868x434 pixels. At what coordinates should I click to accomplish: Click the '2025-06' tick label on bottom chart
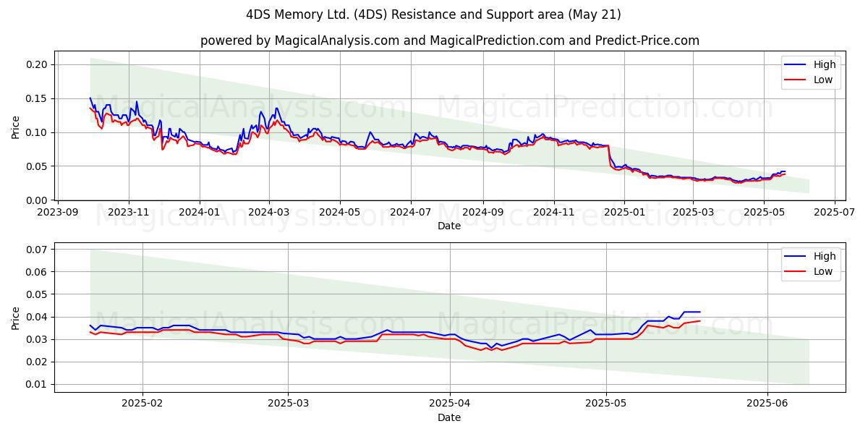pyautogui.click(x=767, y=404)
